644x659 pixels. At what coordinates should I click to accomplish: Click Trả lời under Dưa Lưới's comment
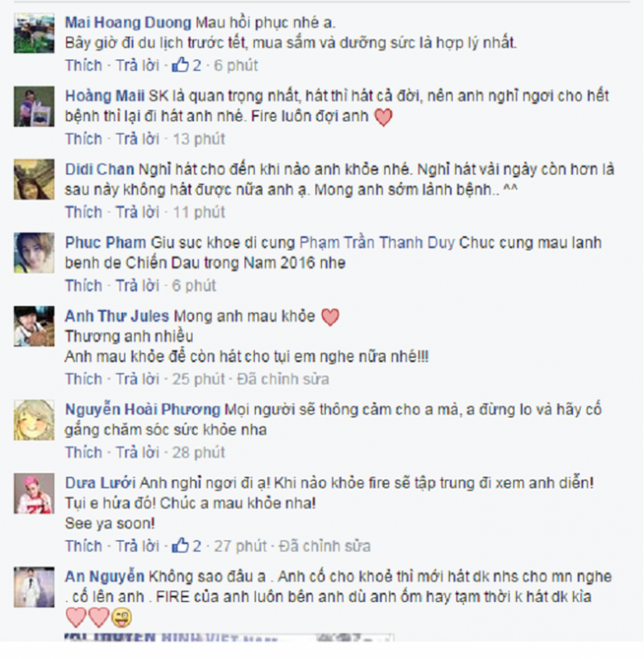tap(137, 546)
